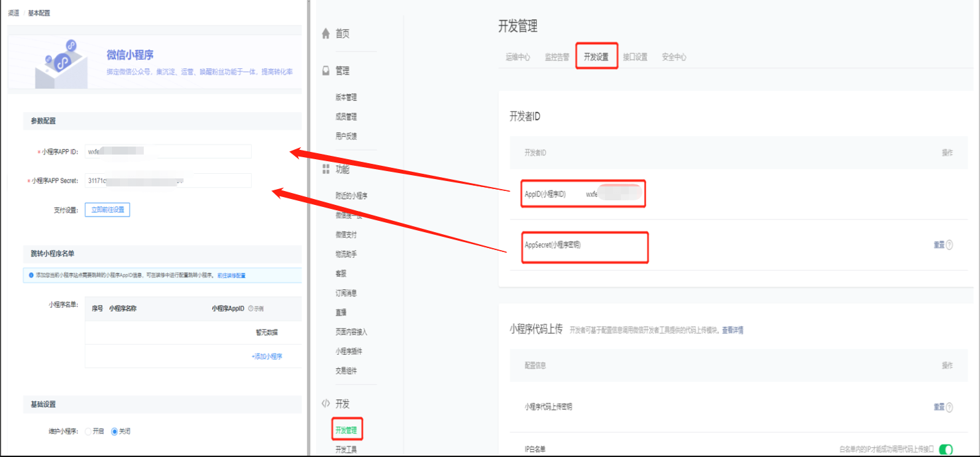Go to 首页 in the sidebar
980x457 pixels.
coord(342,34)
